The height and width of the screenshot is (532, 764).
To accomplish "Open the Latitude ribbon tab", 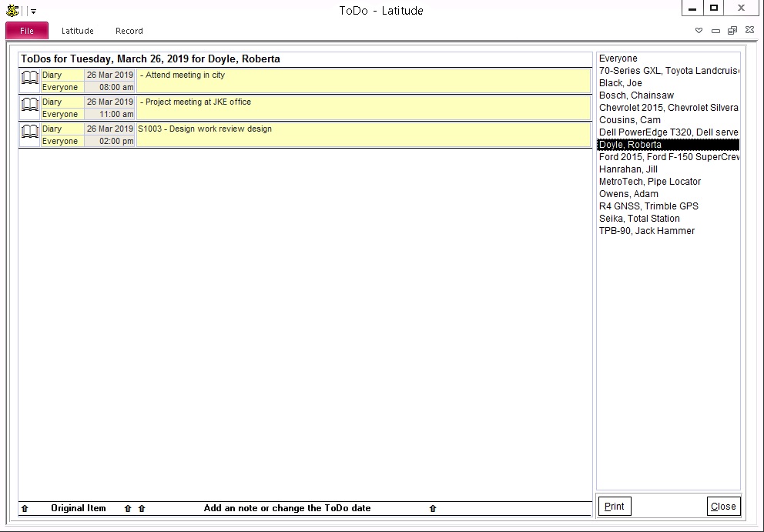I will click(78, 31).
